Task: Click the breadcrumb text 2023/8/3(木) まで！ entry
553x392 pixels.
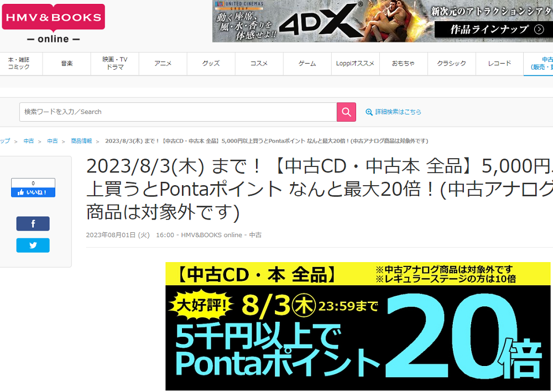Action: [267, 141]
